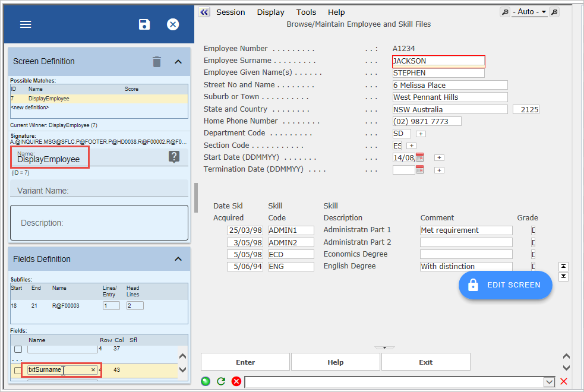Click the red X beside the command line
584x392 pixels.
coord(564,381)
